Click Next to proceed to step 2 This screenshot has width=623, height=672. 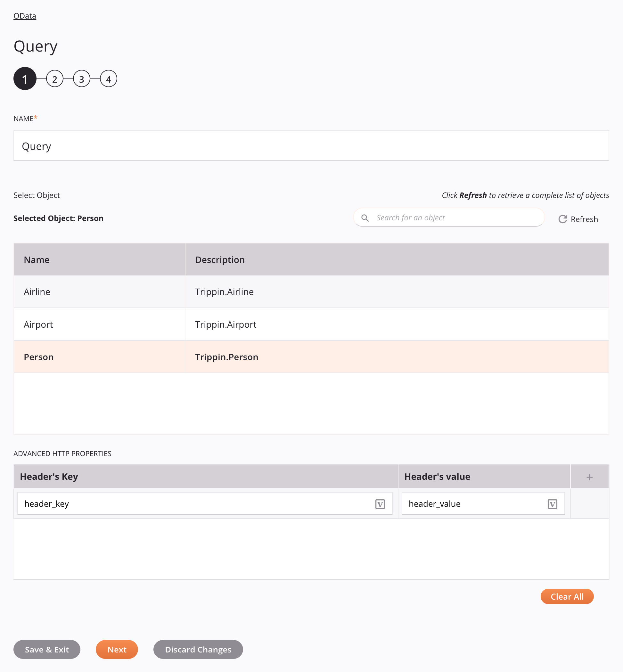(x=117, y=649)
